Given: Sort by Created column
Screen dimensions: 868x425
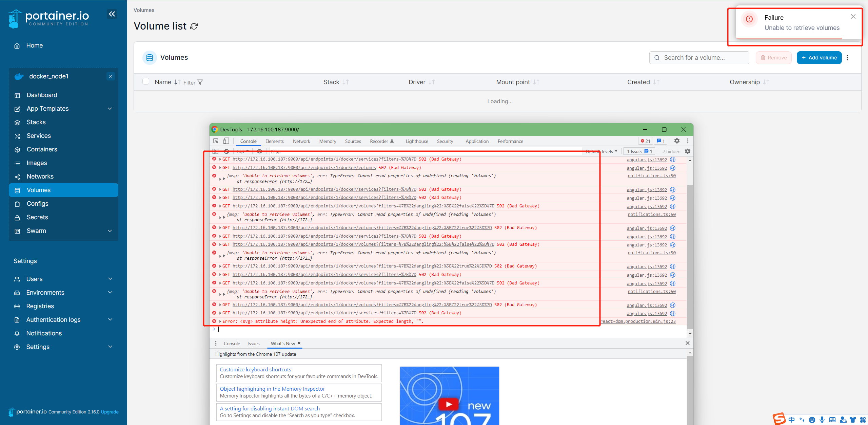Looking at the screenshot, I should [643, 82].
